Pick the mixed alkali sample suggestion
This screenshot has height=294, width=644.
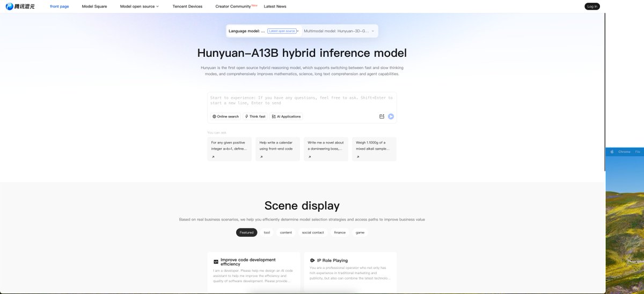[x=374, y=149]
